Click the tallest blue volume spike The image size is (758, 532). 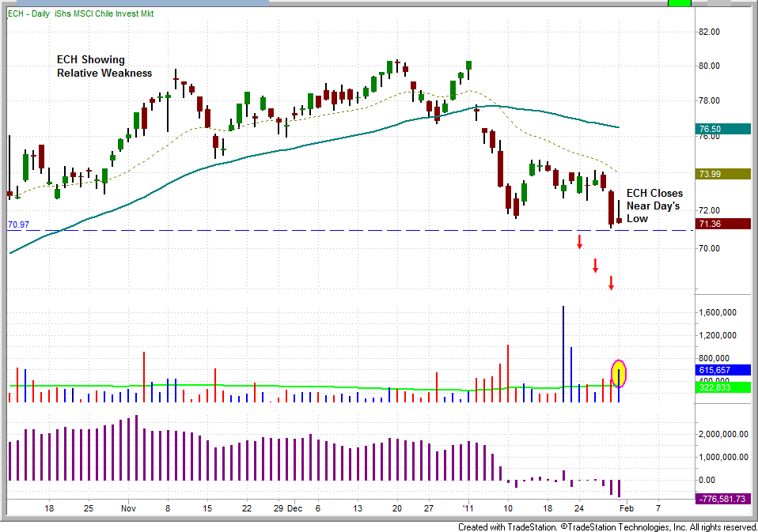563,352
